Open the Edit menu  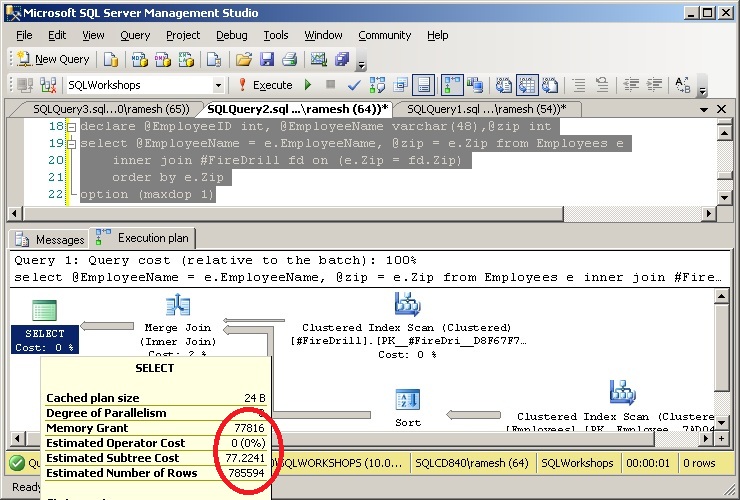tap(57, 35)
